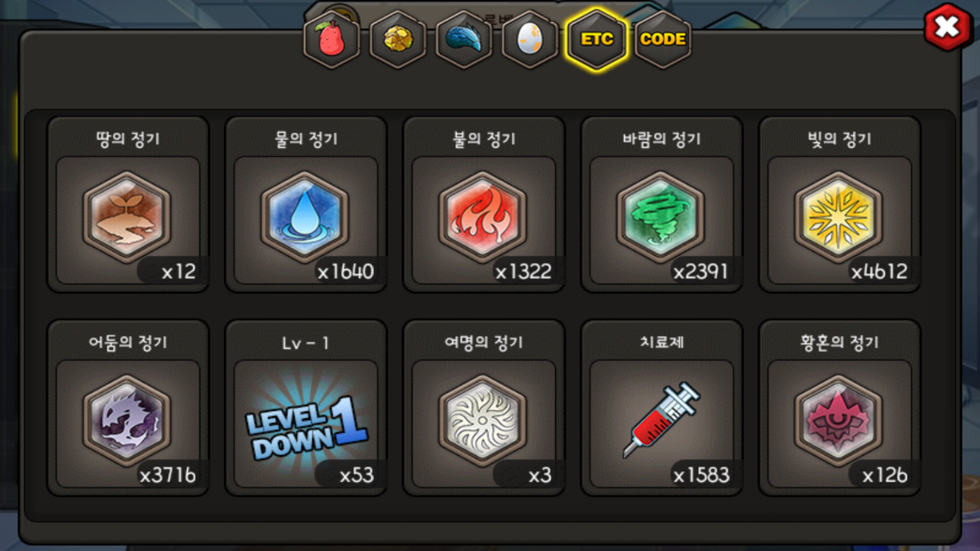980x551 pixels.
Task: Switch to the gold nugget tab
Action: tap(398, 39)
